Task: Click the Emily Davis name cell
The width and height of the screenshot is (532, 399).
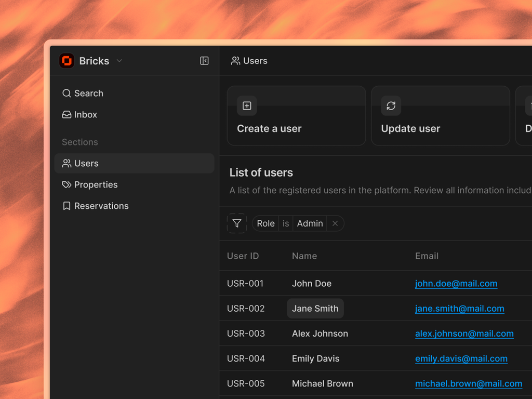Action: (315, 359)
